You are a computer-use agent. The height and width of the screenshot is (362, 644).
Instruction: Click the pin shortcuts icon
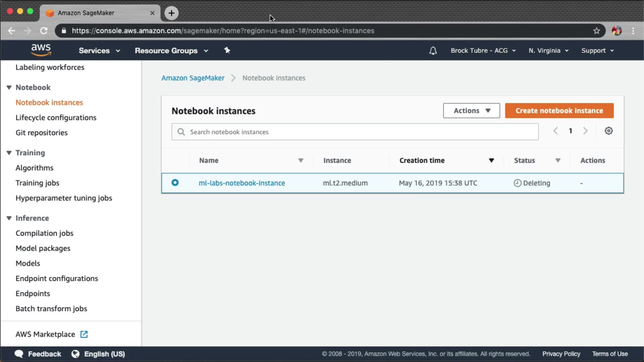tap(227, 50)
